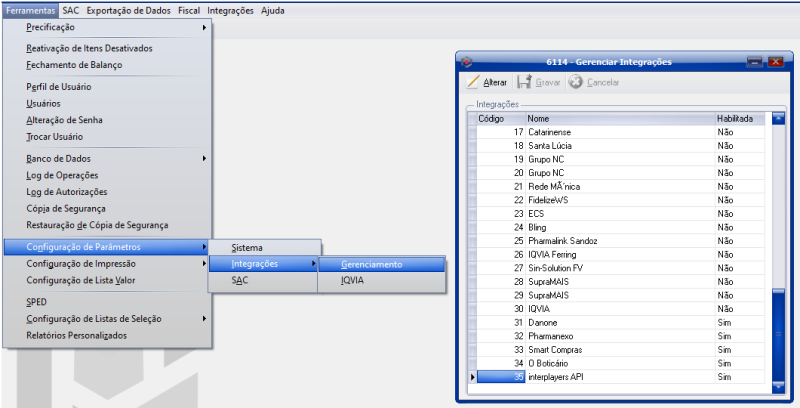
Task: Click the Alterar pencil icon
Action: tap(474, 82)
